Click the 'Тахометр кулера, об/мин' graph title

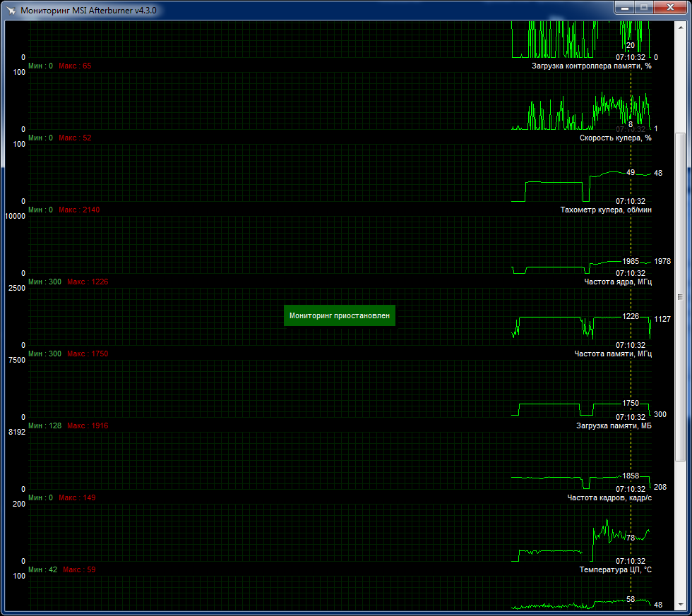click(606, 210)
